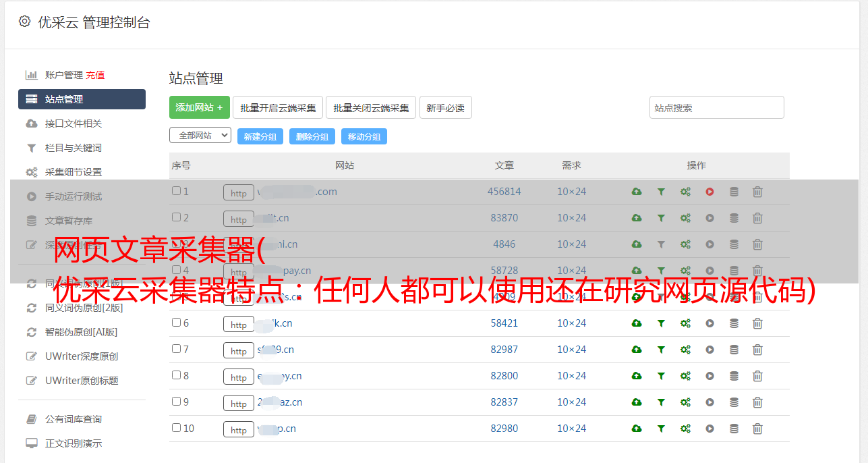Click the trash icon in row 7
This screenshot has width=868, height=463.
click(x=757, y=350)
